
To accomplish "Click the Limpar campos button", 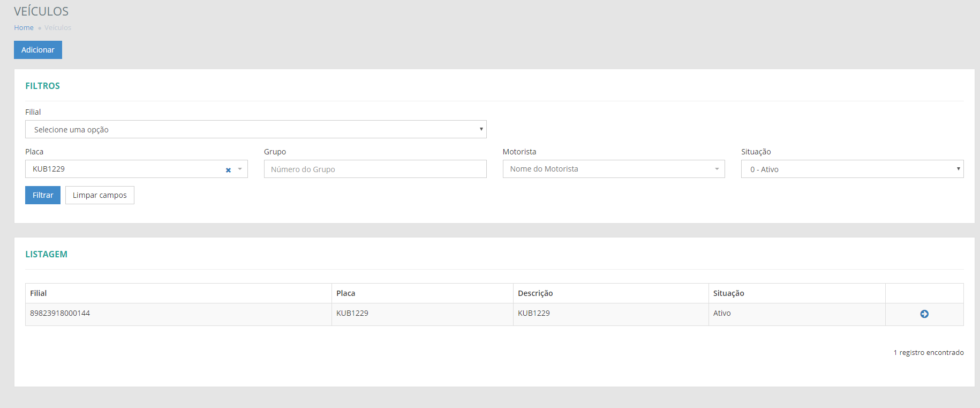I will pos(100,195).
